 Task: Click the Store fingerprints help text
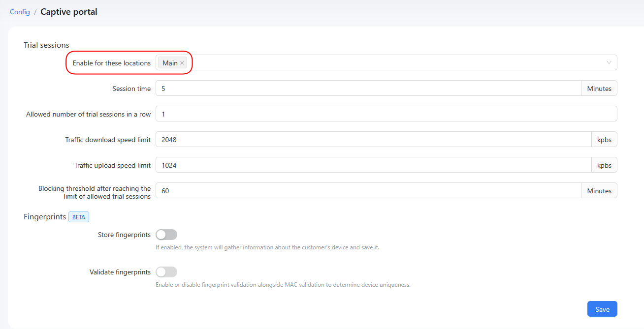(x=267, y=247)
